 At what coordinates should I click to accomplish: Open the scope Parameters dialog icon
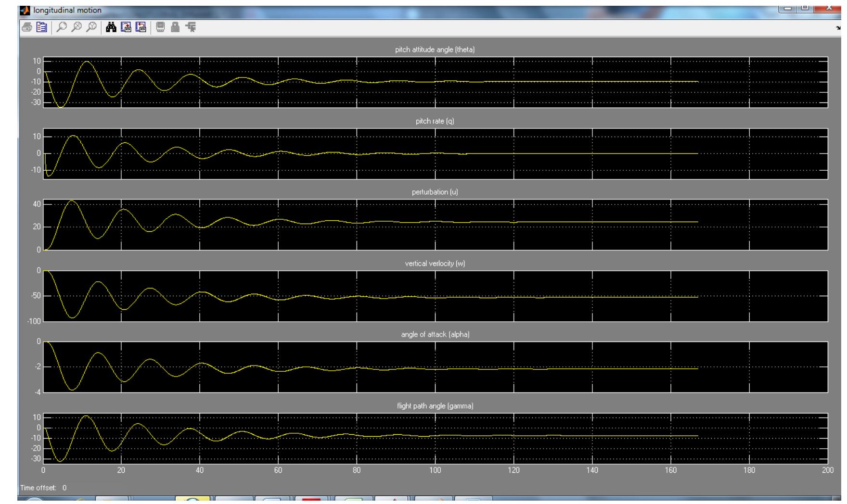42,28
